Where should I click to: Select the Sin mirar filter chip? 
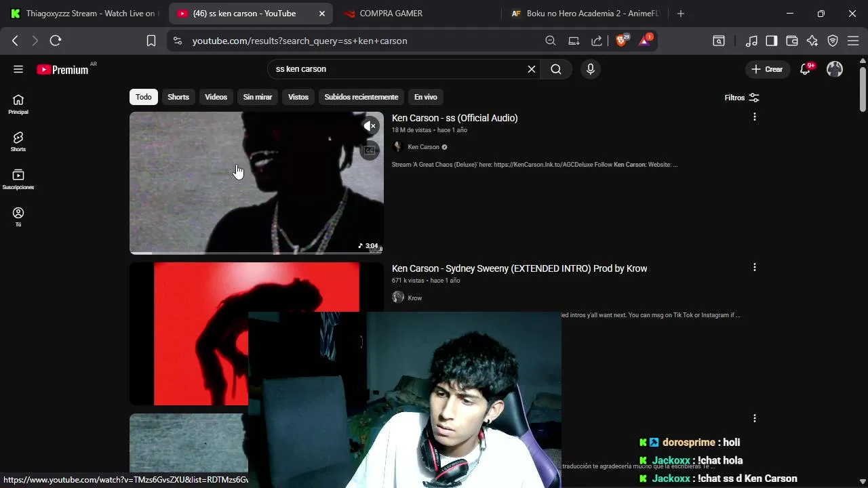(x=258, y=97)
